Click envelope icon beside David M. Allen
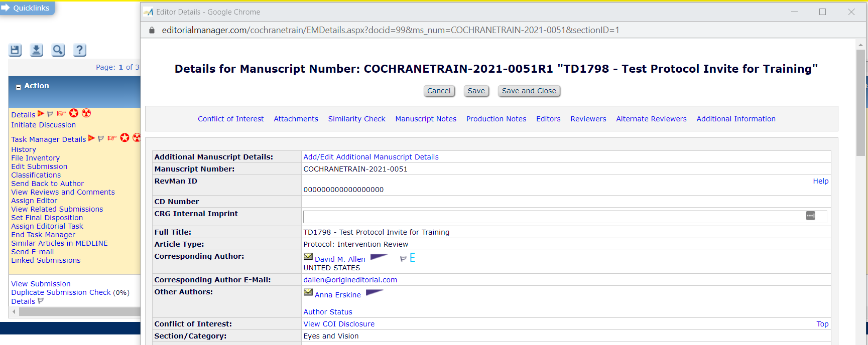 (x=308, y=257)
